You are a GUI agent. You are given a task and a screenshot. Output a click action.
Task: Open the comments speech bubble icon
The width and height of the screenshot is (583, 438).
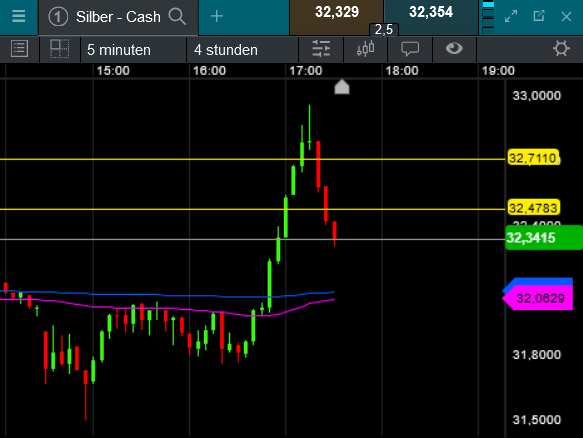pos(410,49)
